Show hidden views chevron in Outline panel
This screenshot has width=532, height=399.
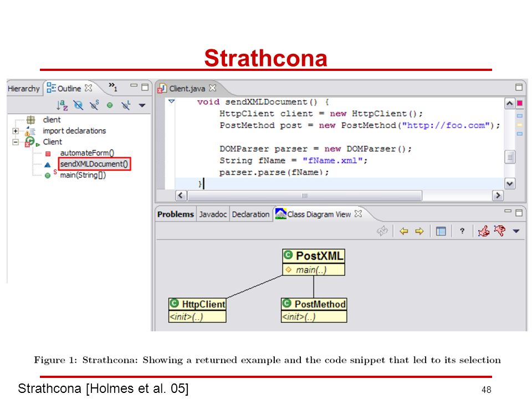[x=113, y=86]
